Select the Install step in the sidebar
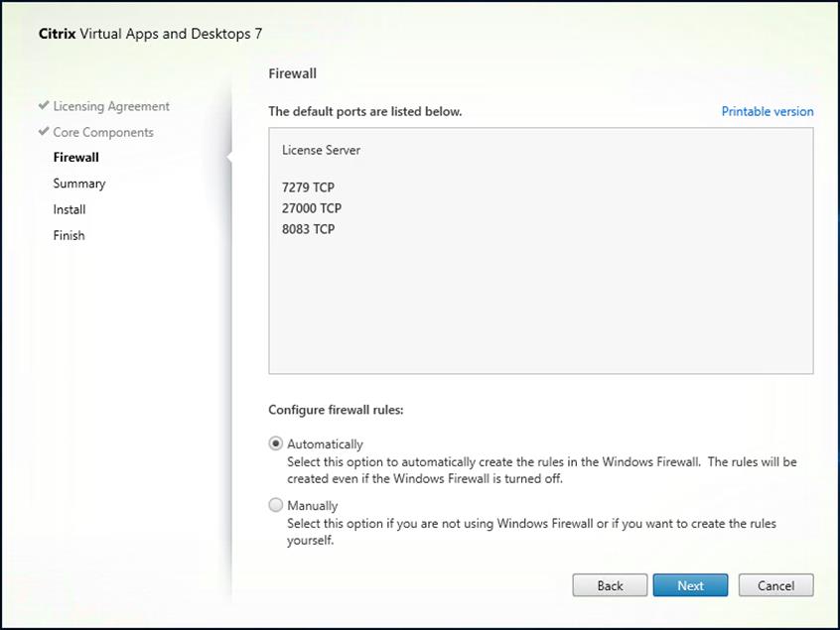The image size is (840, 630). click(69, 209)
